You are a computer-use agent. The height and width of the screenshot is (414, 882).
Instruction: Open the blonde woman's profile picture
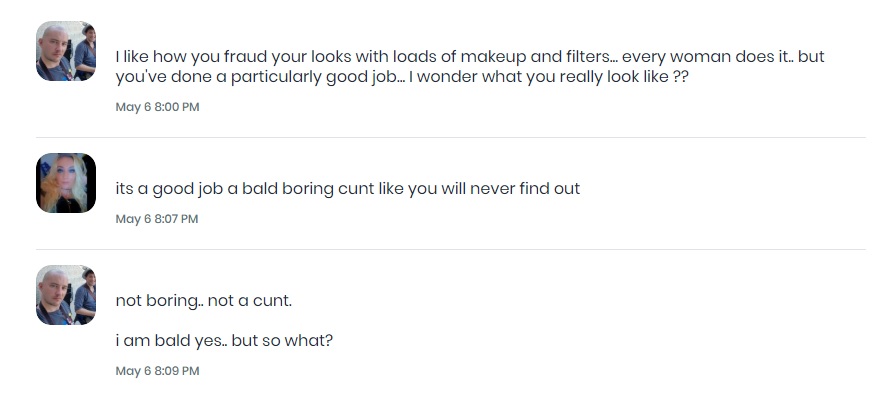coord(66,183)
